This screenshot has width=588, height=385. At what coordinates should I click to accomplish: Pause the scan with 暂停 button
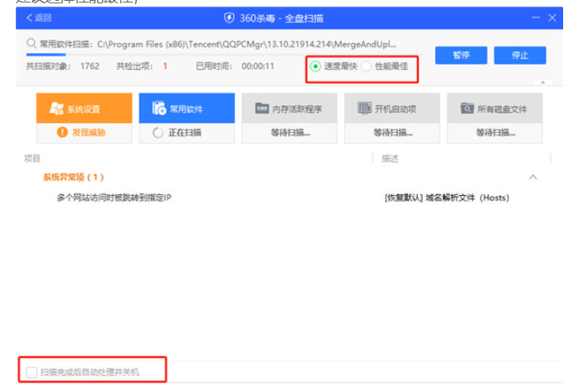pos(460,55)
